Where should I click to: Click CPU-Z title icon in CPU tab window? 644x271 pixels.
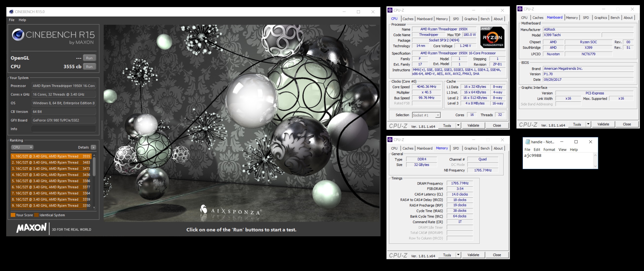(390, 10)
